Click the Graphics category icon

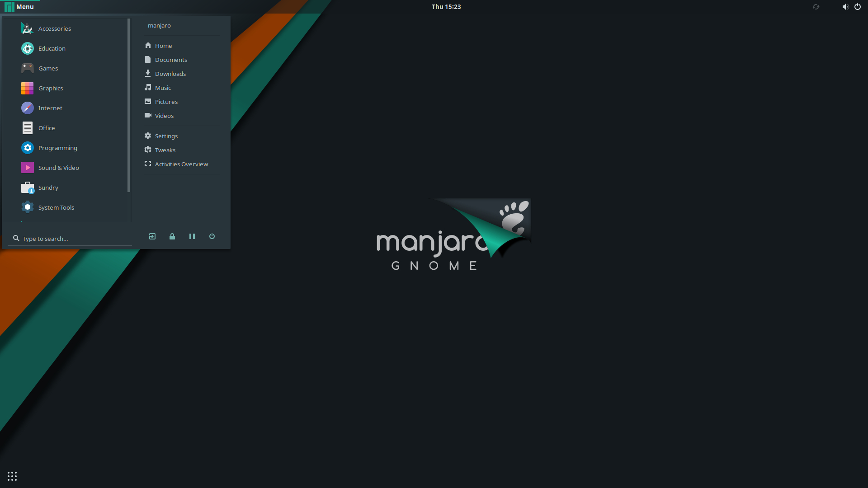27,88
